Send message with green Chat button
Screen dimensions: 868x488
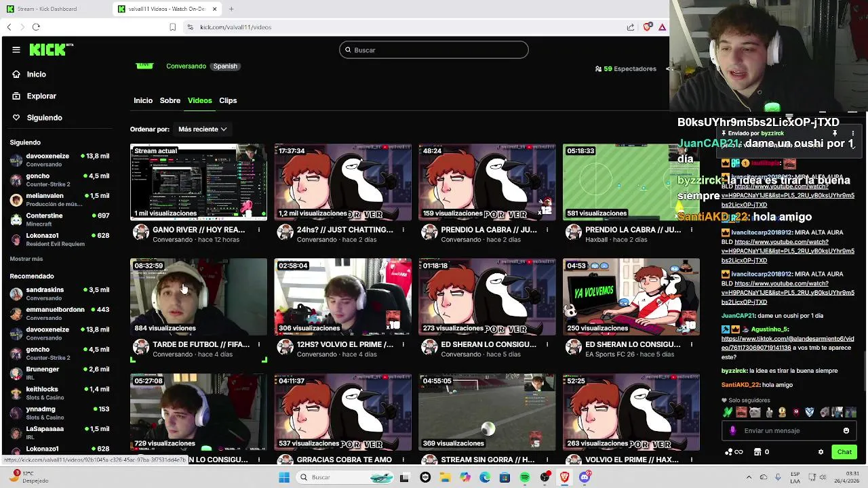tap(844, 452)
